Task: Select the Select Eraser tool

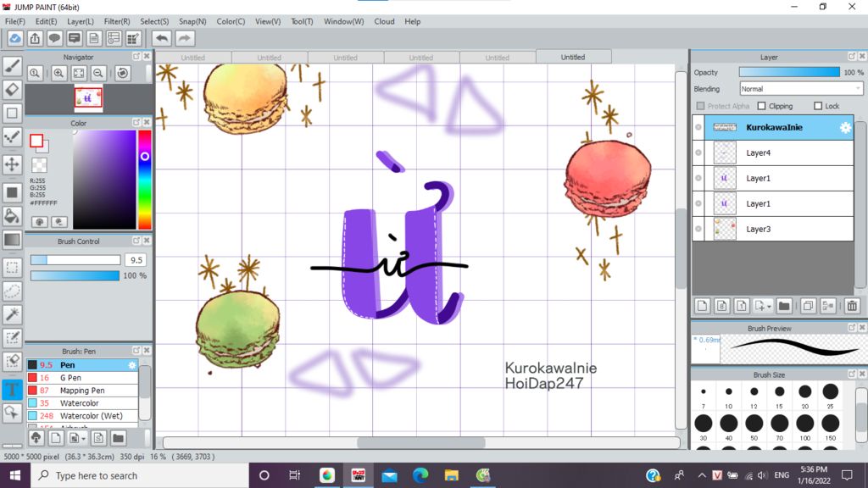Action: pos(12,361)
